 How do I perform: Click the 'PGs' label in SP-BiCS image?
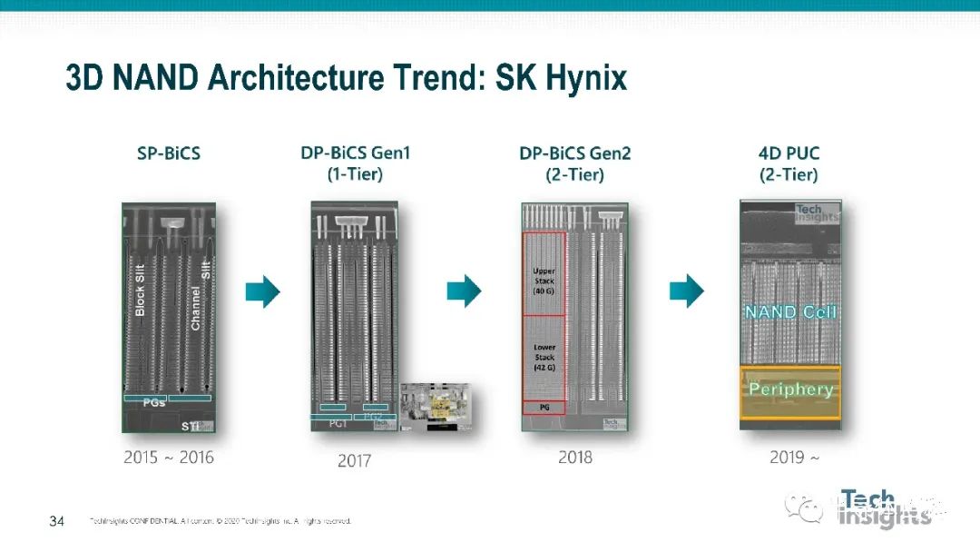(x=153, y=402)
